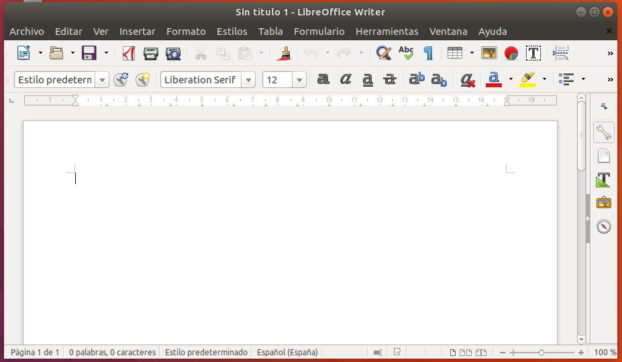This screenshot has width=622, height=362.
Task: Apply the red font color swatch
Action: click(493, 79)
